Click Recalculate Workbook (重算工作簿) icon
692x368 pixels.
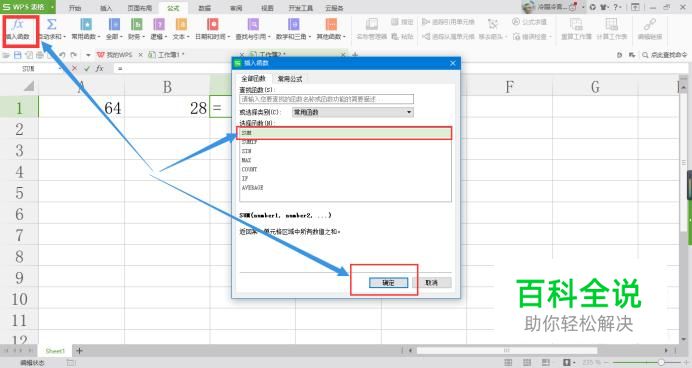[x=576, y=24]
